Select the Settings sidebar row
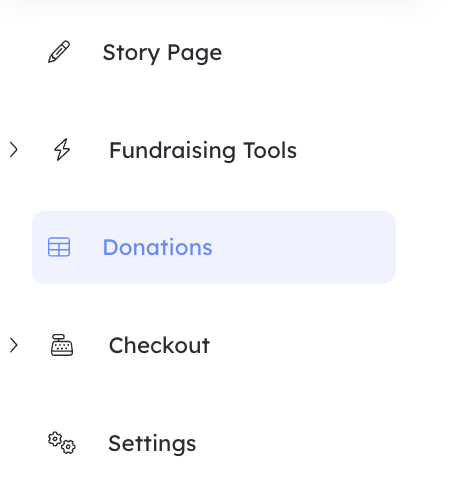450x492 pixels. coord(214,443)
